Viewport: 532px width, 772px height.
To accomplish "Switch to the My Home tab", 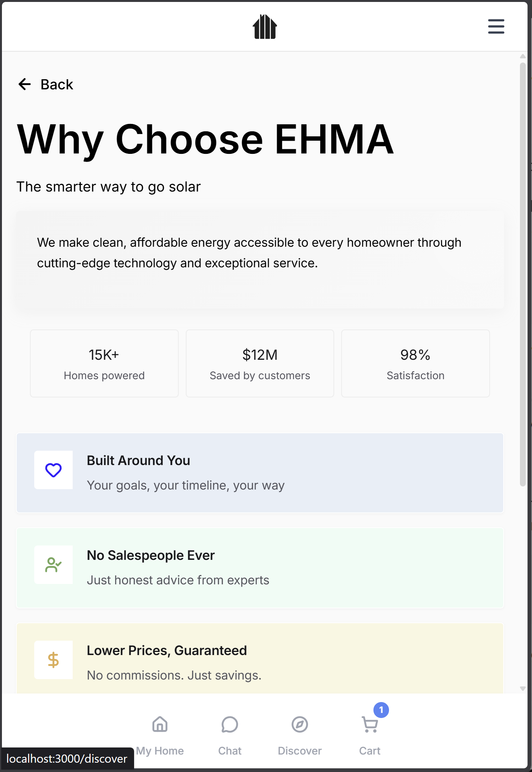I will point(160,751).
